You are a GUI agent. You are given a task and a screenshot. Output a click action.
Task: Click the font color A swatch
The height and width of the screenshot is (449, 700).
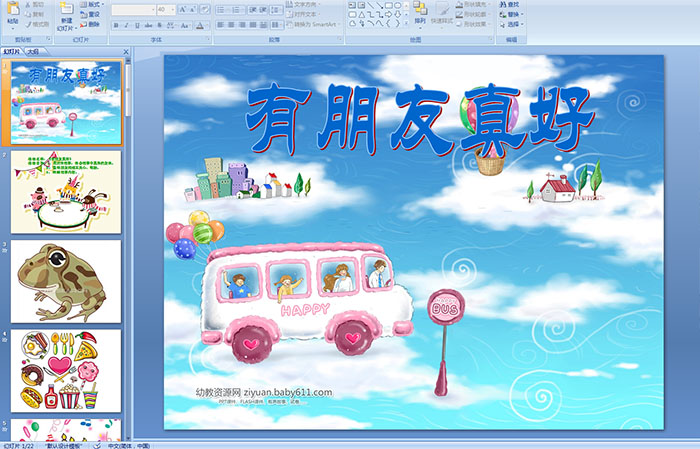pos(200,25)
